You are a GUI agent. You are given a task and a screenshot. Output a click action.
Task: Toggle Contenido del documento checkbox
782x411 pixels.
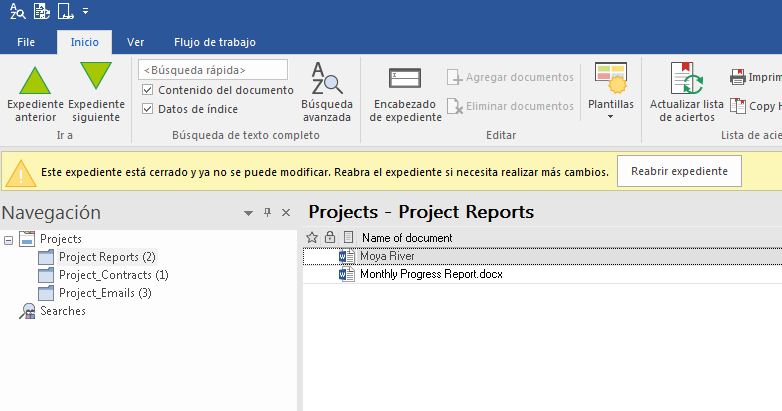[147, 90]
